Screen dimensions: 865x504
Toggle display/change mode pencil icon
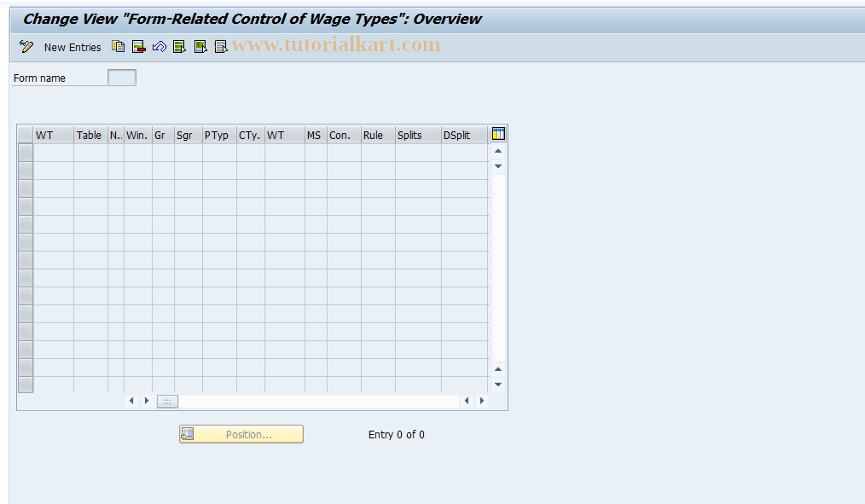[x=26, y=47]
